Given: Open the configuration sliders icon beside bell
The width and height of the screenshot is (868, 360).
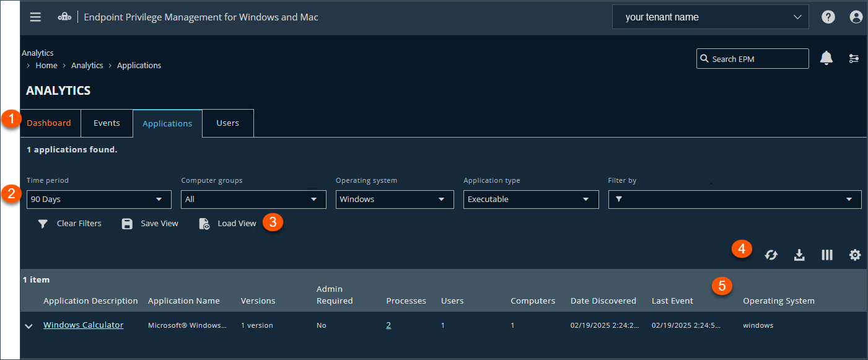Looking at the screenshot, I should point(854,58).
